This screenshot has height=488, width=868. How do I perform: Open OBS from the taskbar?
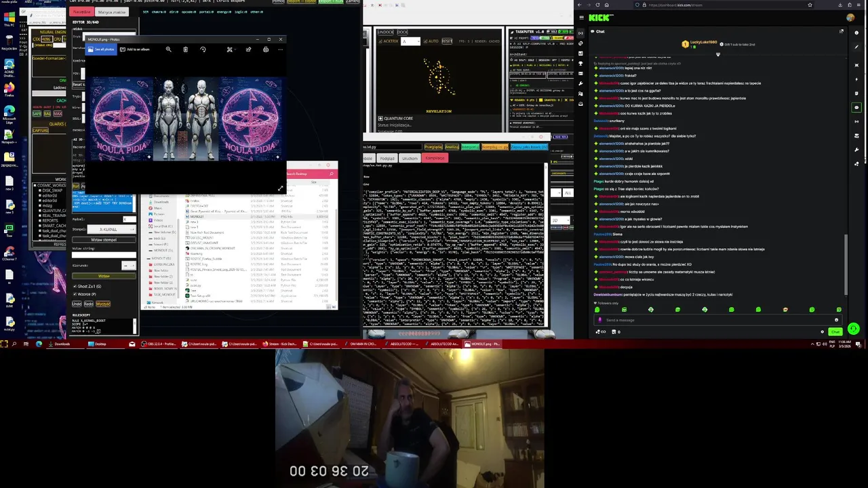tap(159, 344)
